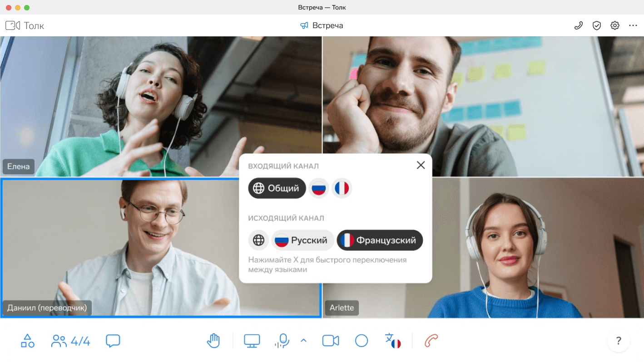
Task: Close the channel selection popup
Action: (421, 165)
